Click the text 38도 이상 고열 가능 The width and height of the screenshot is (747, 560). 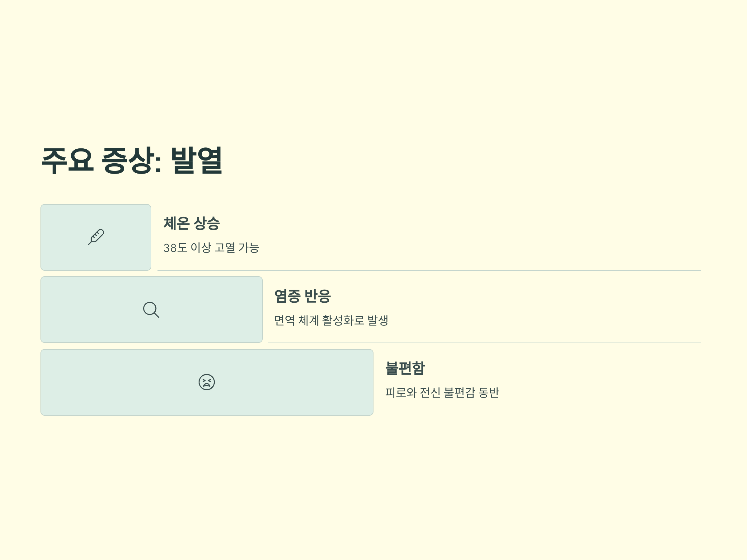(211, 248)
